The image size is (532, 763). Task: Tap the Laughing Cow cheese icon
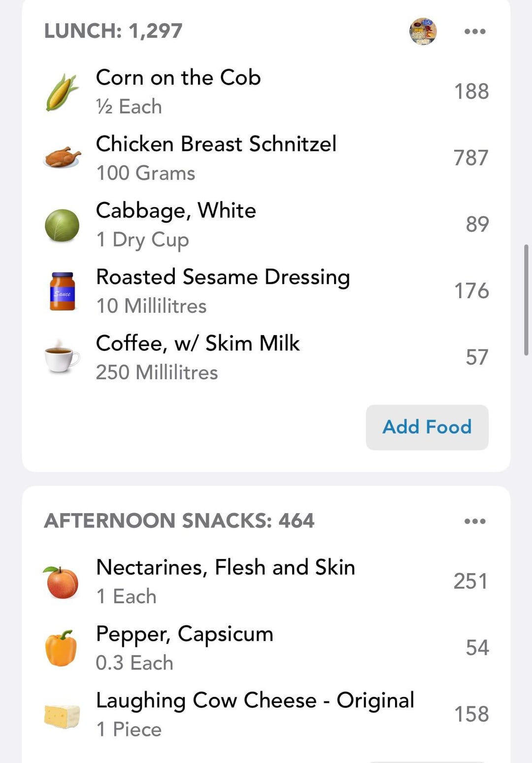pyautogui.click(x=62, y=715)
